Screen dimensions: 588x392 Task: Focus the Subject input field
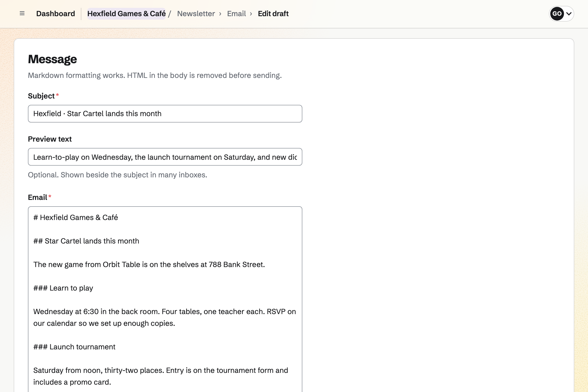click(x=165, y=114)
